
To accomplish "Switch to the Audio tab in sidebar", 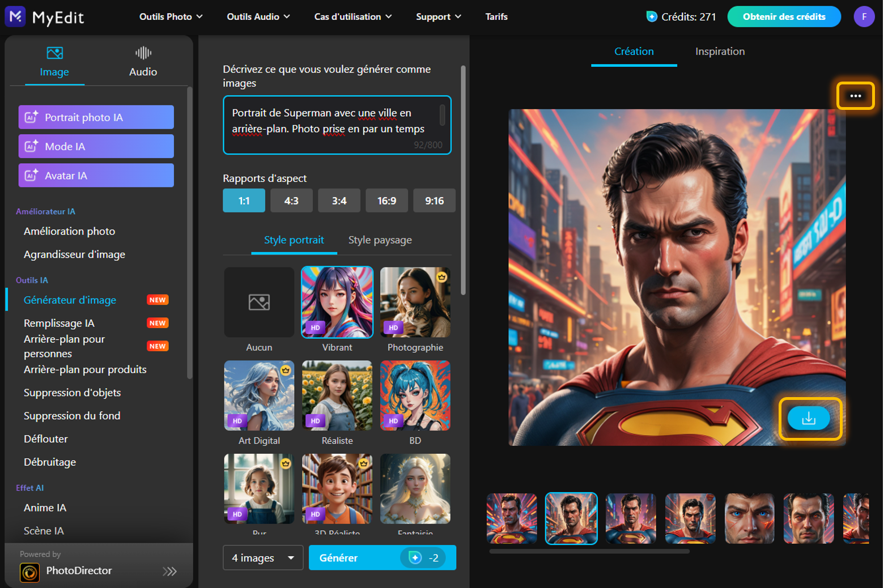I will (143, 62).
